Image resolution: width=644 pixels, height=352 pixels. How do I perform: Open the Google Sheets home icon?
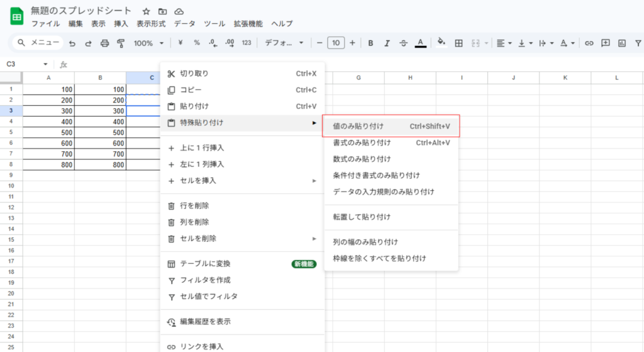pyautogui.click(x=16, y=17)
